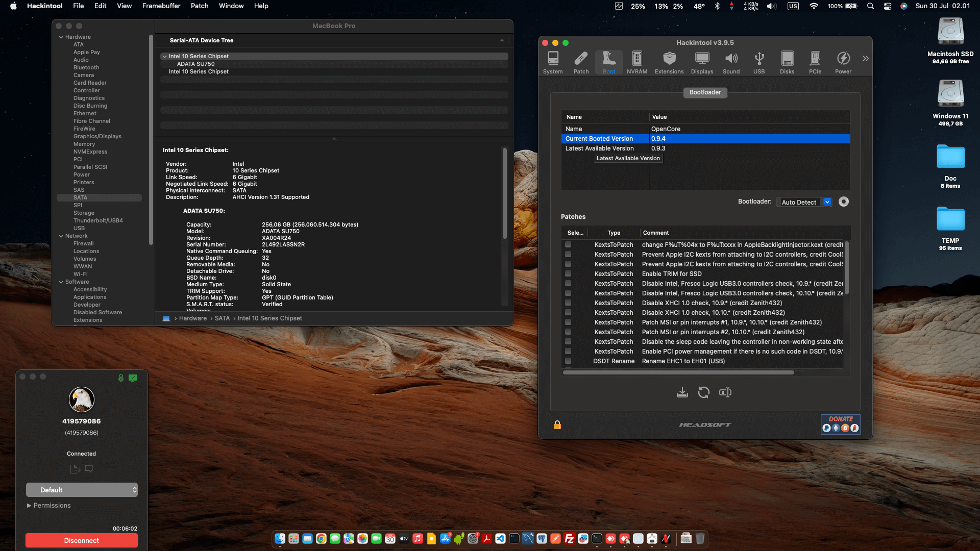Open the Edit menu

[x=101, y=6]
